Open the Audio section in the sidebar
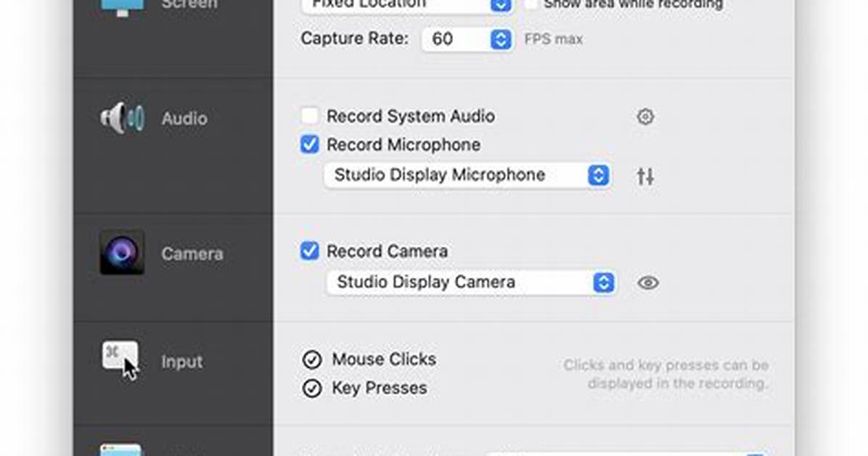Viewport: 868px width, 456px height. [173, 146]
